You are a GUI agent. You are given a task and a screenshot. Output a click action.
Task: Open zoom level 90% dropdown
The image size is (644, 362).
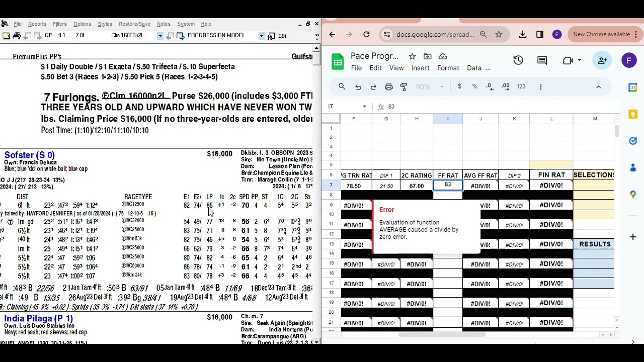tap(430, 86)
